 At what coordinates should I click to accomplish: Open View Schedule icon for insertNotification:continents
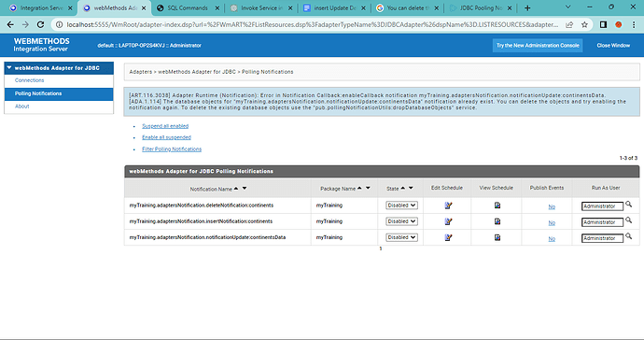tap(497, 221)
